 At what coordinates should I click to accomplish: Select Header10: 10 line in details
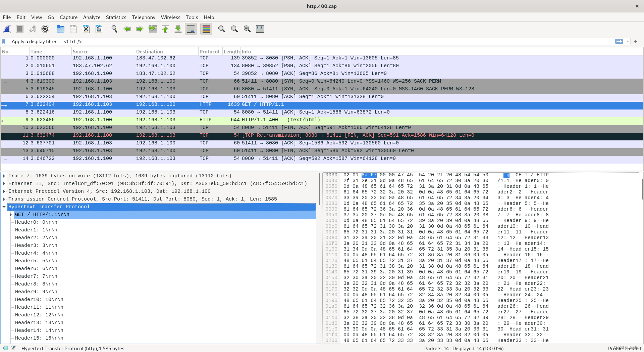[39, 299]
